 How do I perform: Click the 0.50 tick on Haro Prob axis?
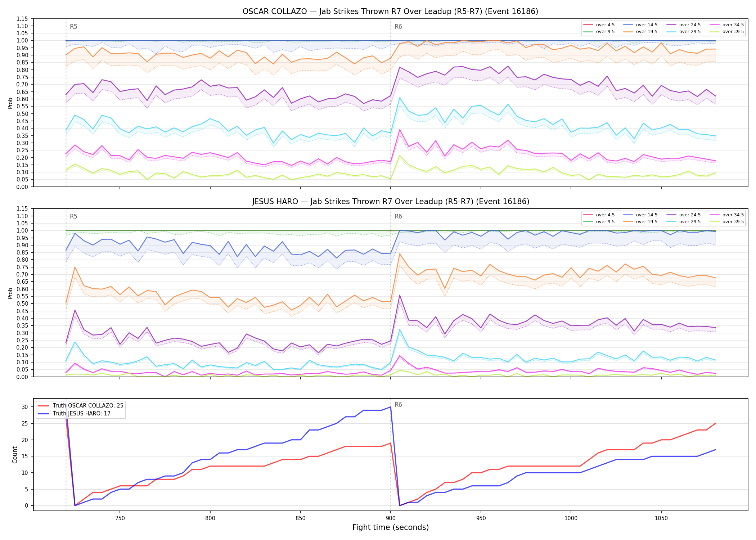22,304
